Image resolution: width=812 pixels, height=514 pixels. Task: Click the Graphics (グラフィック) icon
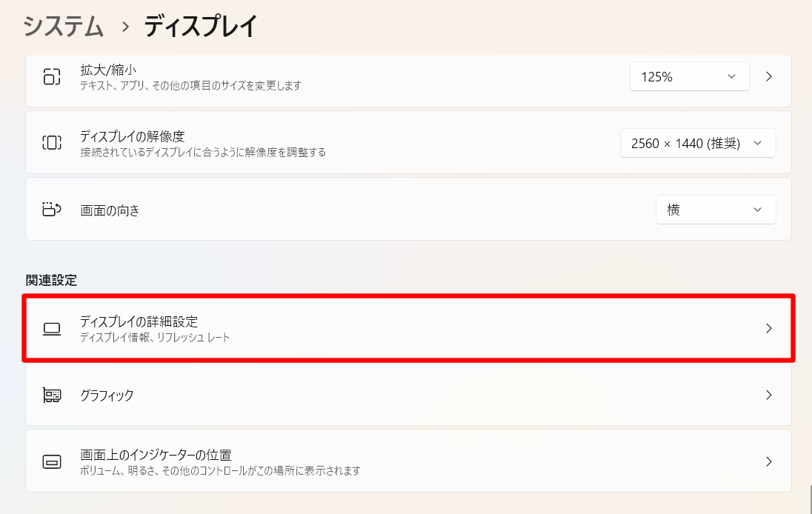click(x=51, y=395)
